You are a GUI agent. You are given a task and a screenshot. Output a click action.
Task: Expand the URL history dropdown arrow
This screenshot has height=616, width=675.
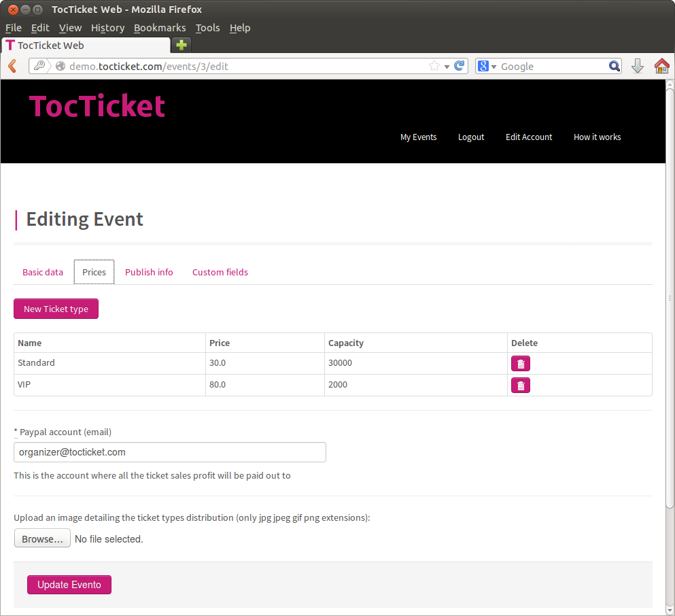[447, 67]
